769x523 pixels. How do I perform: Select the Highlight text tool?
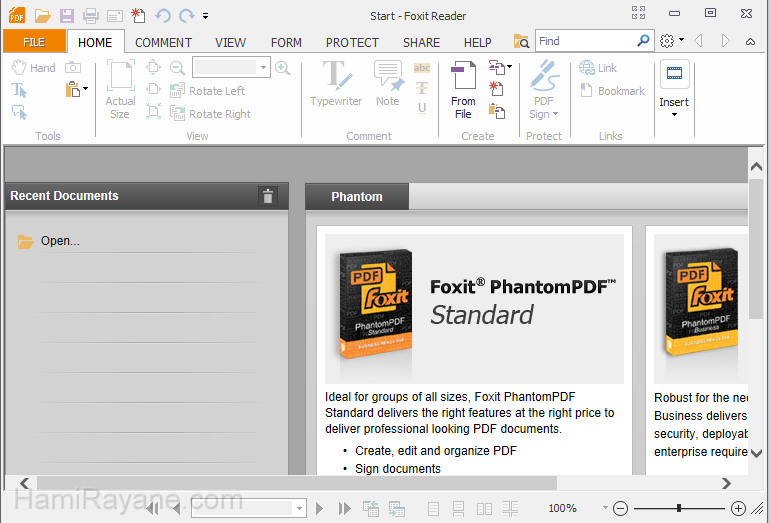click(422, 68)
